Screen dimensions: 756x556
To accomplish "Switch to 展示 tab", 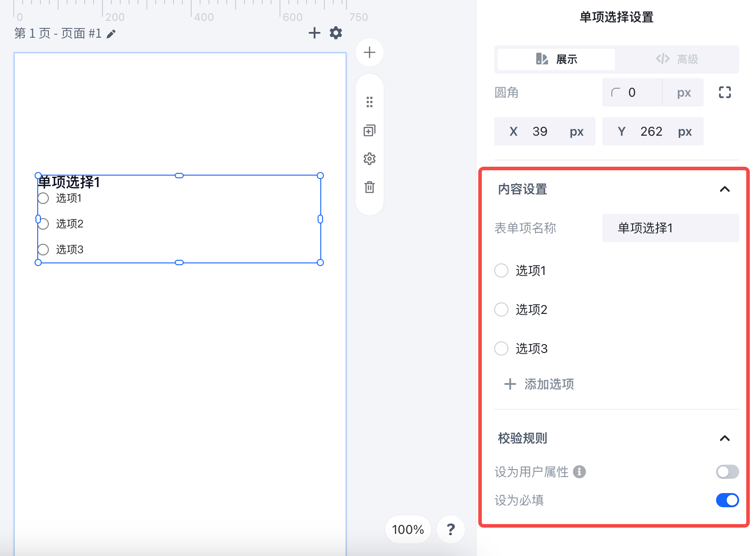I will click(556, 59).
